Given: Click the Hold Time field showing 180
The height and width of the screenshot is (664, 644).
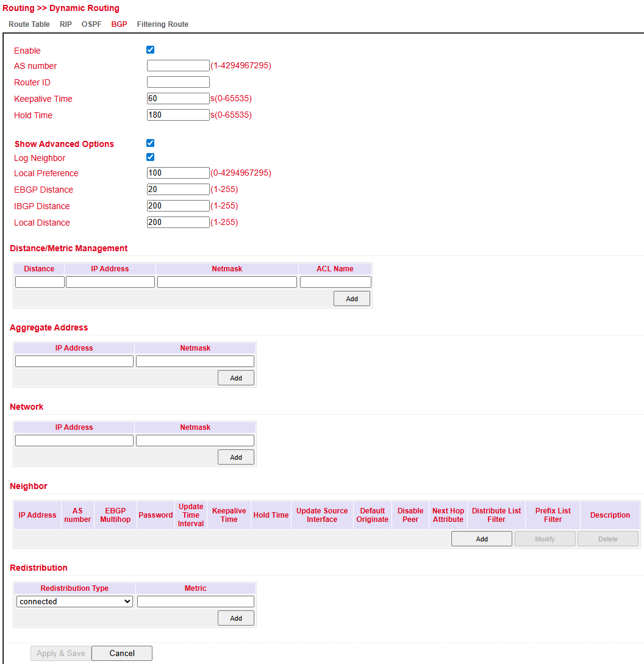Looking at the screenshot, I should (178, 114).
